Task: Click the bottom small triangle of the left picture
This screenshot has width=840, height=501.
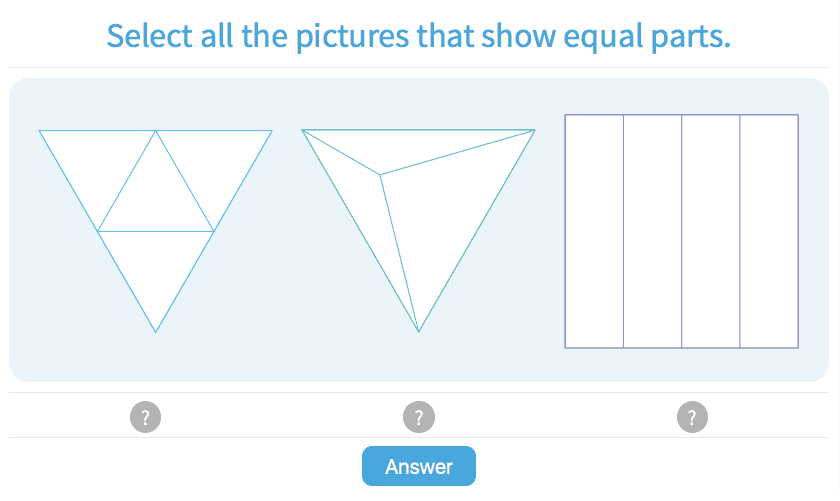Action: [156, 270]
